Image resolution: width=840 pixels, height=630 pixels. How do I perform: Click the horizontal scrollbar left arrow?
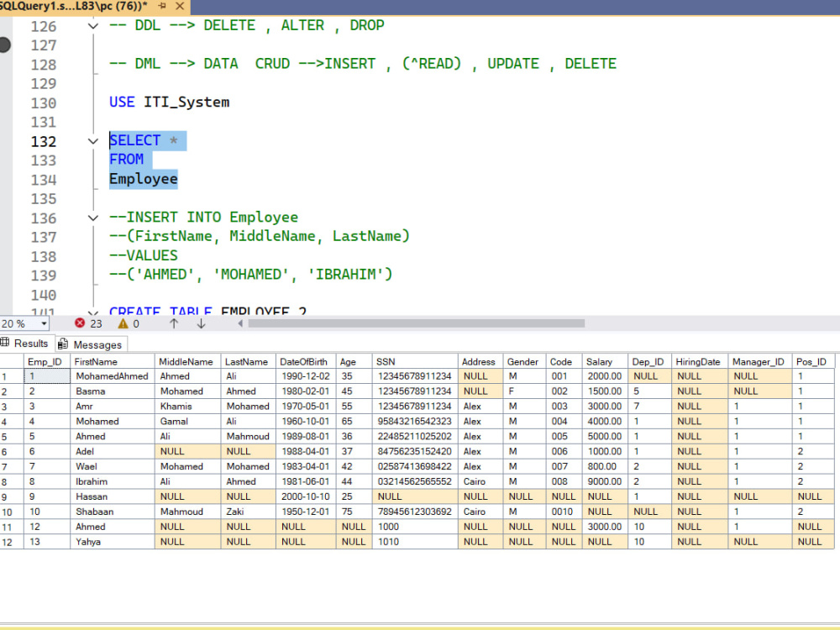pos(240,323)
